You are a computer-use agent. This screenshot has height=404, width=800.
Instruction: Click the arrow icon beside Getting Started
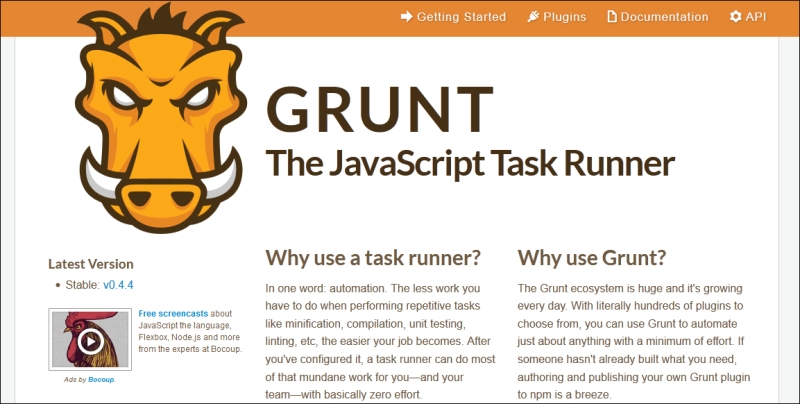click(407, 17)
